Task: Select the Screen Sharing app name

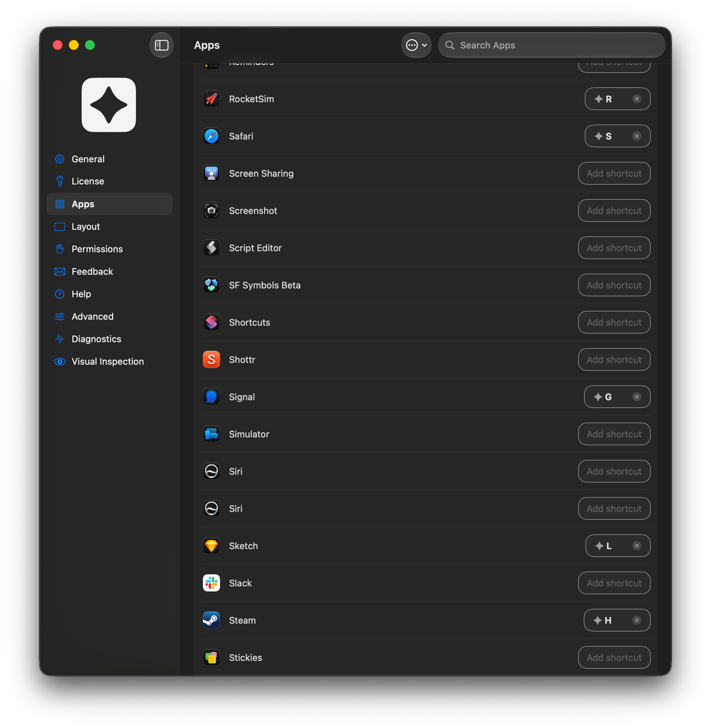Action: pos(261,174)
